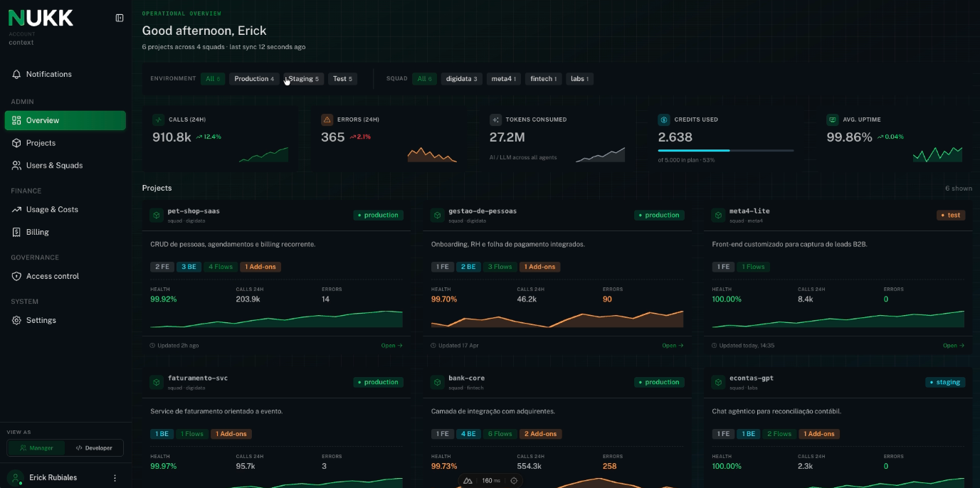
Task: Open the meta4-lite project link
Action: [x=954, y=346]
